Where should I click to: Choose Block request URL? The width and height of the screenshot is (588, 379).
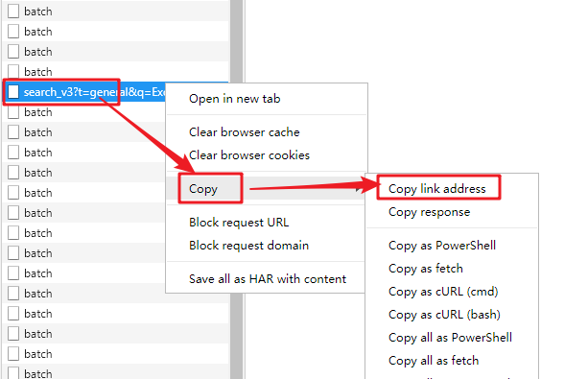tap(239, 223)
